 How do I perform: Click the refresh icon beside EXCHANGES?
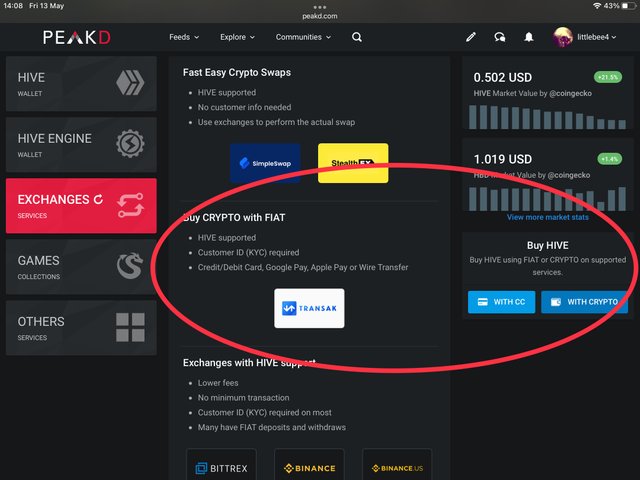pyautogui.click(x=98, y=199)
